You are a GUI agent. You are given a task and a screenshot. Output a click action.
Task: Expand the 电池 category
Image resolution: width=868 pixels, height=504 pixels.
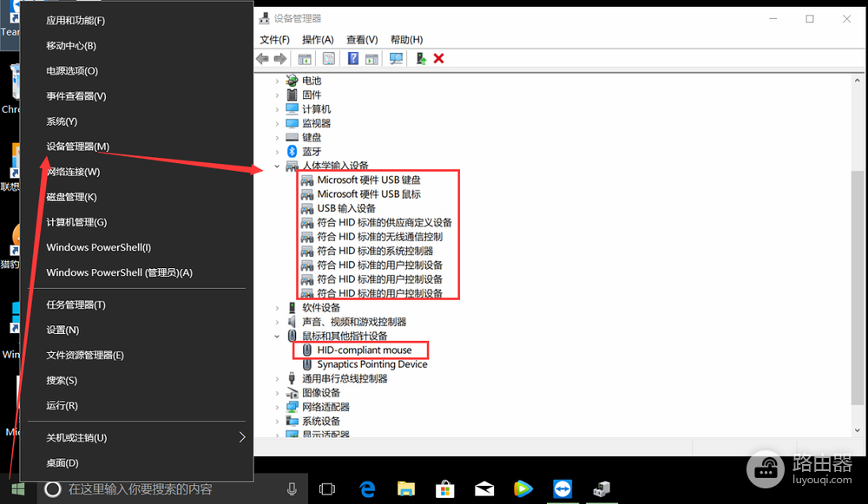278,81
